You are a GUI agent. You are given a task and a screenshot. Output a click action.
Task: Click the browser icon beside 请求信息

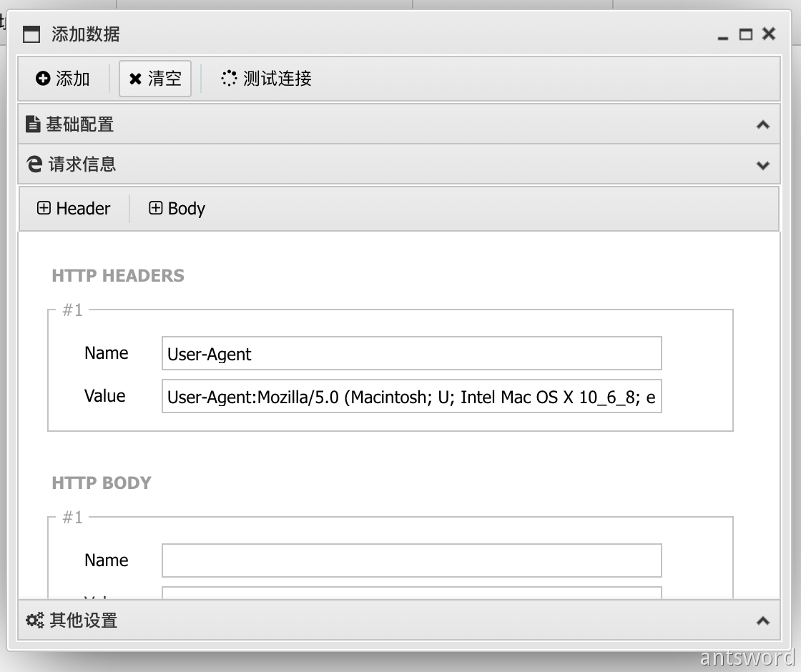pos(34,164)
